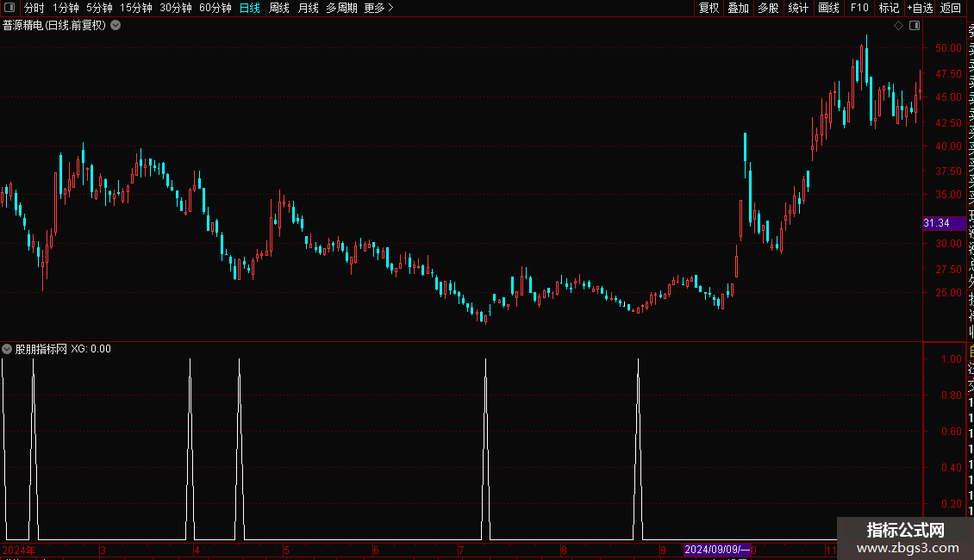Click the 统计 statistics button

click(x=798, y=8)
